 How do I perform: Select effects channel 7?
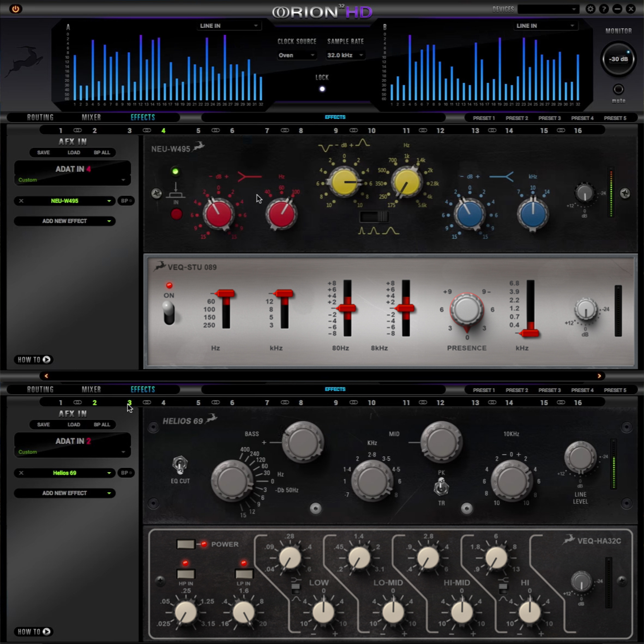(267, 130)
